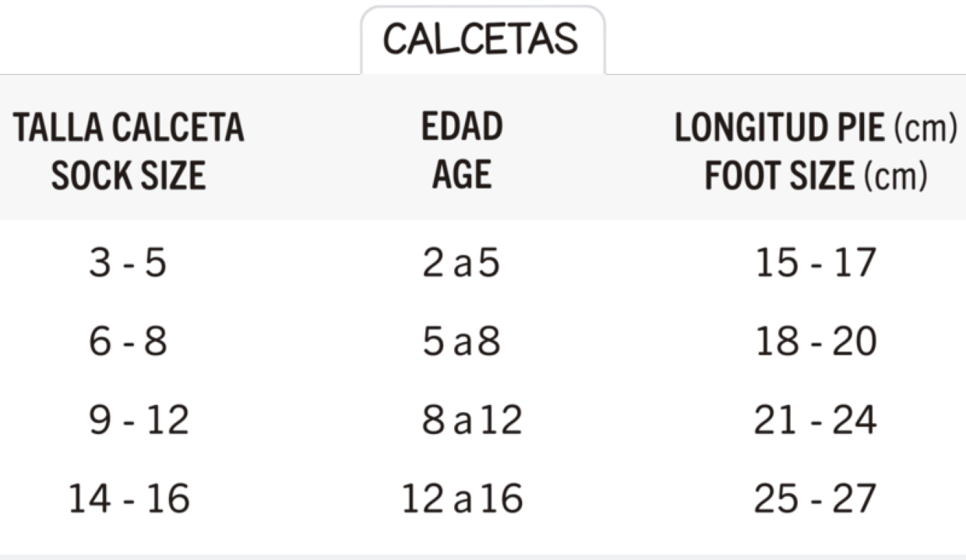
Task: Select foot length 18 - 20 cell
Action: tap(816, 342)
